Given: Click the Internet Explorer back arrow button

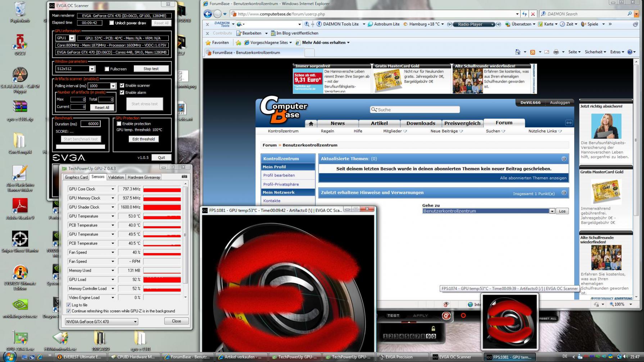Looking at the screenshot, I should pos(208,14).
